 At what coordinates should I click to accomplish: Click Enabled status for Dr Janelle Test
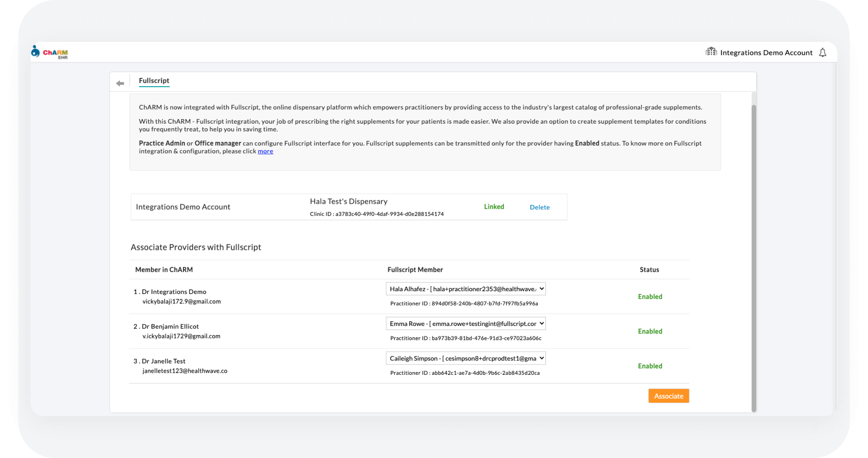pyautogui.click(x=650, y=366)
